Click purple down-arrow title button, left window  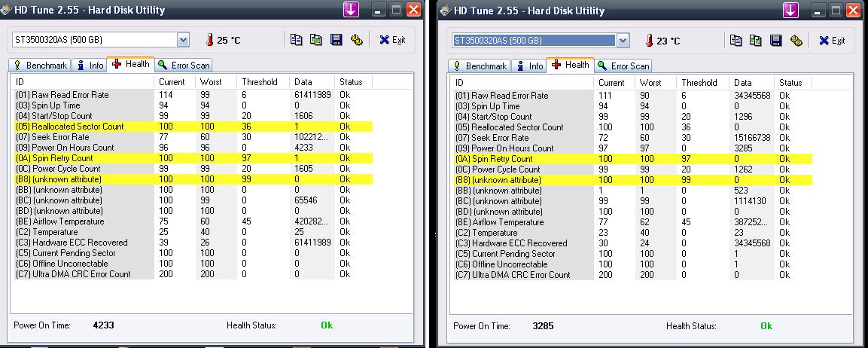[x=351, y=10]
